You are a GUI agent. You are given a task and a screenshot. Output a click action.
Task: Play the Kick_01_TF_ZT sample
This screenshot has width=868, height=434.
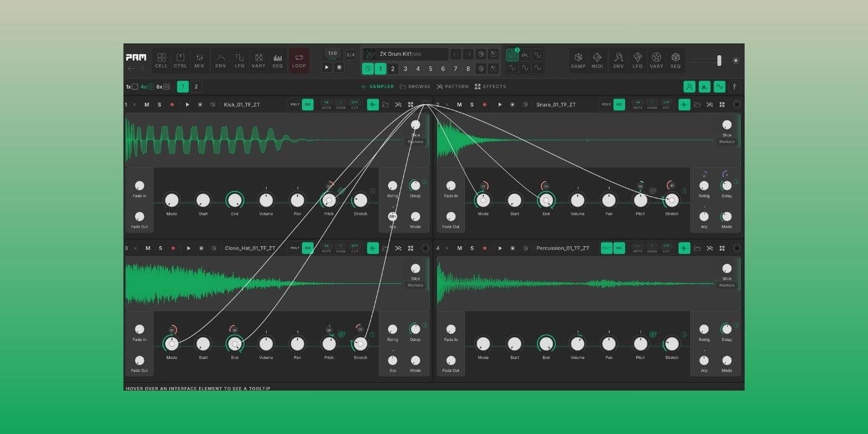tap(188, 105)
